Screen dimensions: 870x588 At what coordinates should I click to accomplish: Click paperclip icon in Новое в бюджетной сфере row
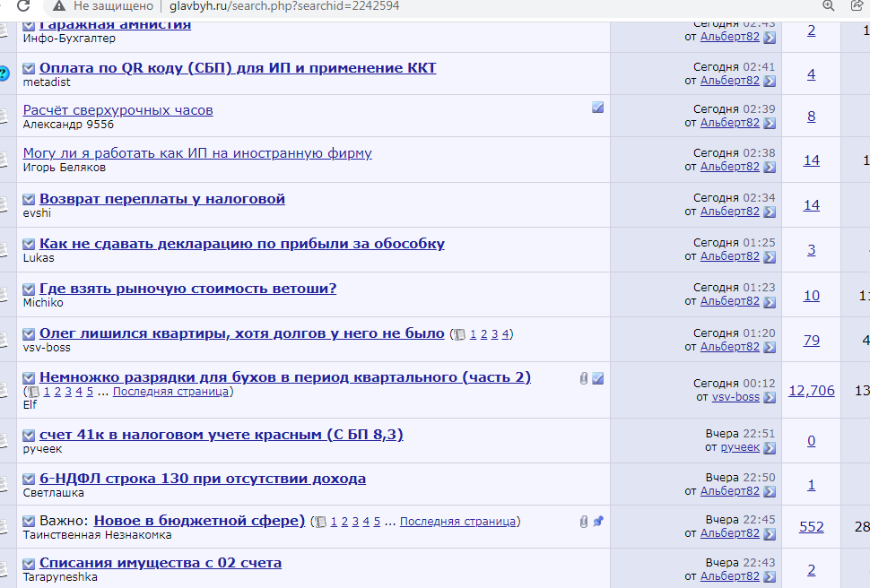[x=584, y=521]
